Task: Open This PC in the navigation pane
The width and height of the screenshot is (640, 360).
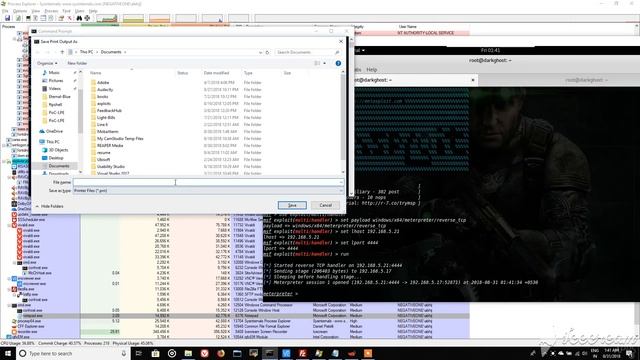Action: point(53,142)
